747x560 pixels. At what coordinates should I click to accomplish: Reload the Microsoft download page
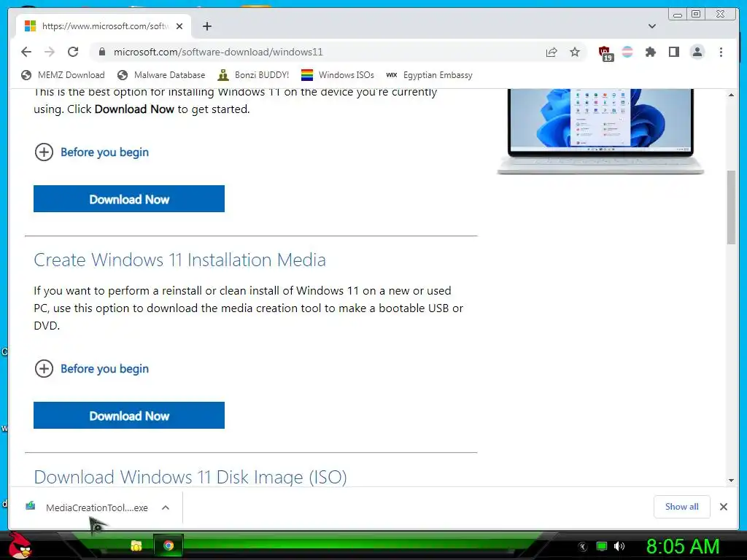click(73, 52)
